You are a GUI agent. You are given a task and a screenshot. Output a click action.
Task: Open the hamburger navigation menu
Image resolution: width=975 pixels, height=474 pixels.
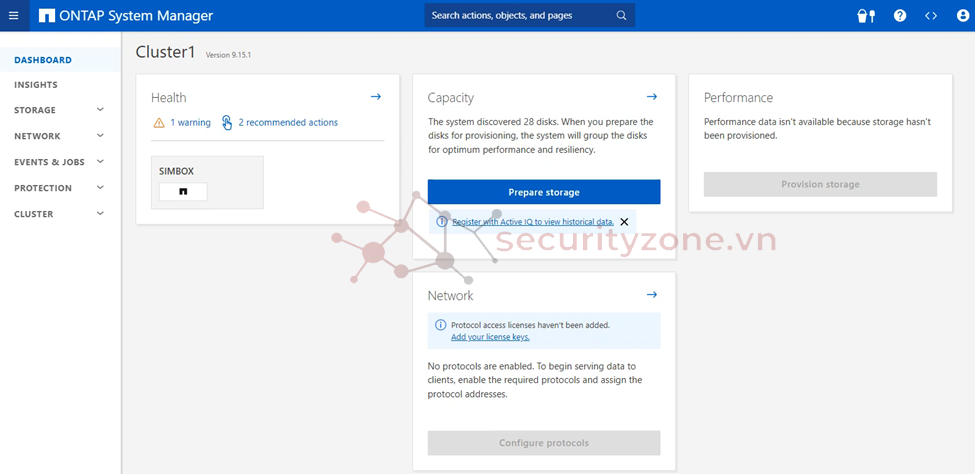pyautogui.click(x=13, y=16)
